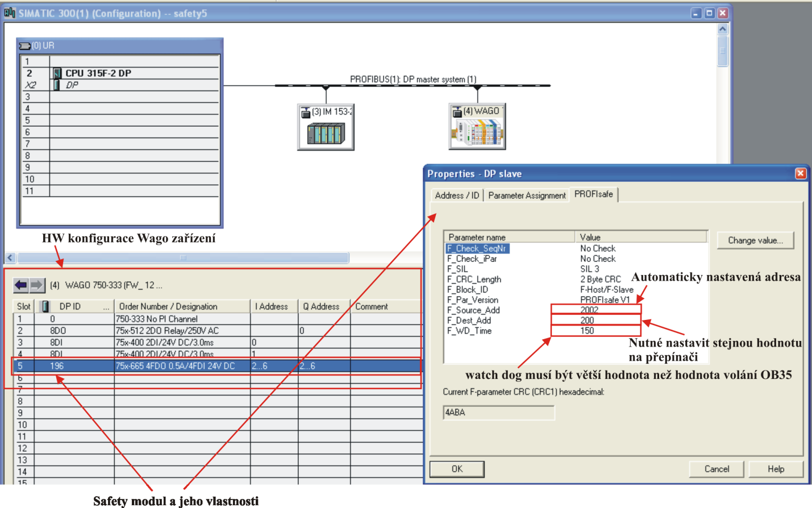Select the F_Par_Version parameter
The height and width of the screenshot is (508, 812).
click(472, 299)
